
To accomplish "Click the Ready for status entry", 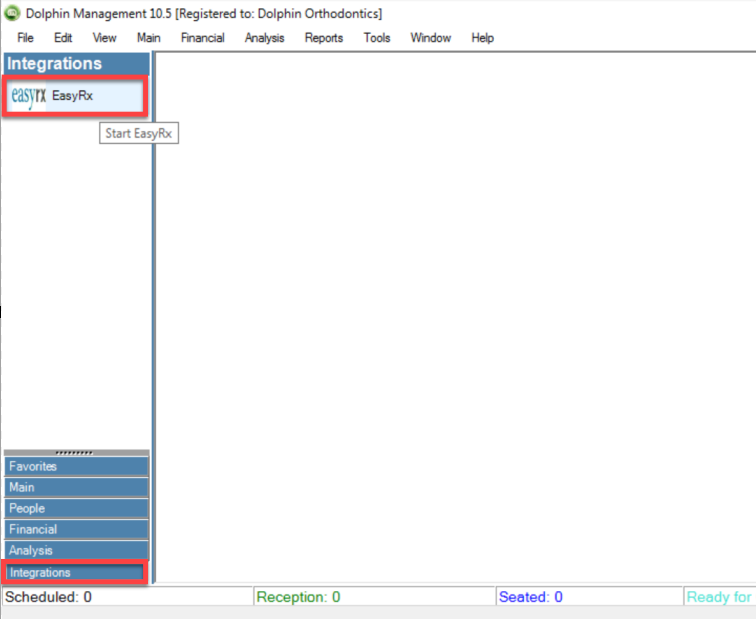I will [x=720, y=597].
